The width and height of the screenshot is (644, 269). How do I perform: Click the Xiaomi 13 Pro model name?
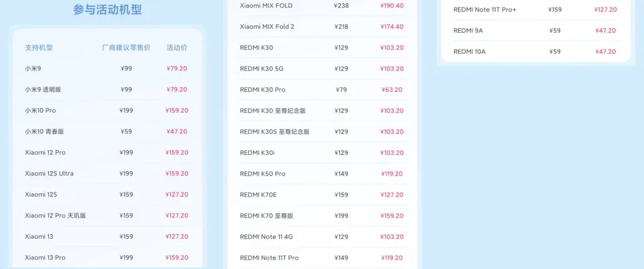click(x=45, y=258)
